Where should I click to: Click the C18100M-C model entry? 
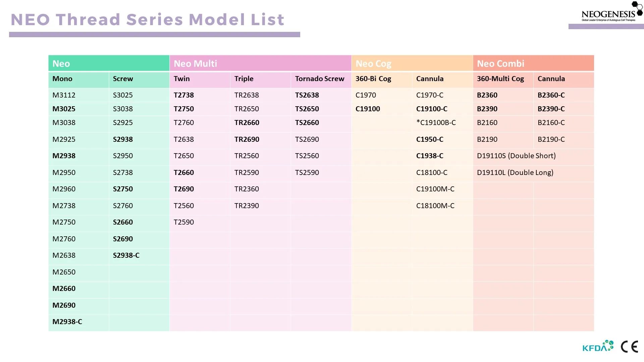coord(435,206)
